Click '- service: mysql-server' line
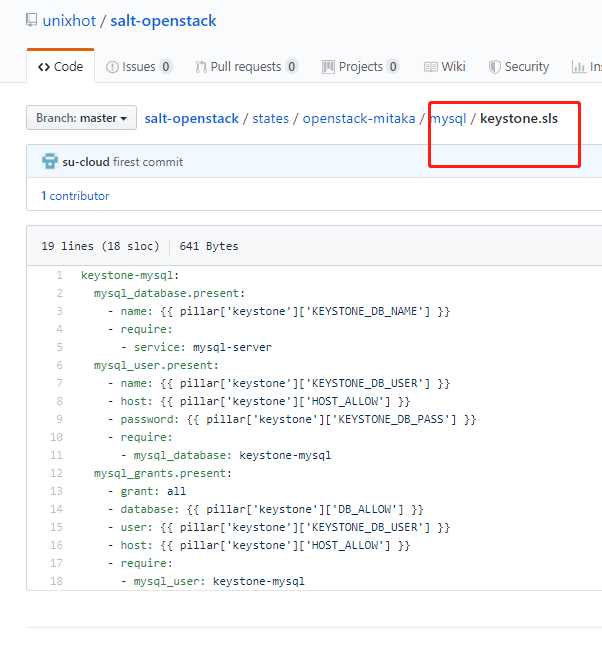The image size is (602, 647). [x=196, y=347]
